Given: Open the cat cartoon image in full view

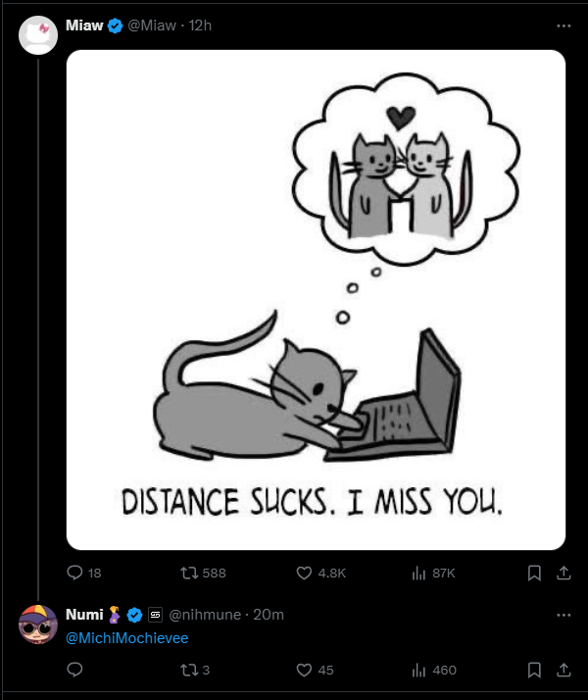Looking at the screenshot, I should [316, 300].
